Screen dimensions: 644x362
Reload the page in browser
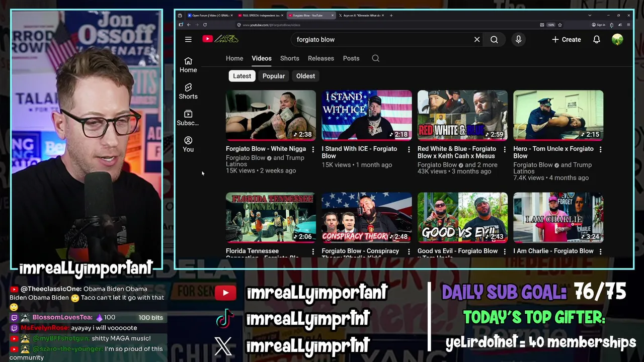tap(205, 25)
